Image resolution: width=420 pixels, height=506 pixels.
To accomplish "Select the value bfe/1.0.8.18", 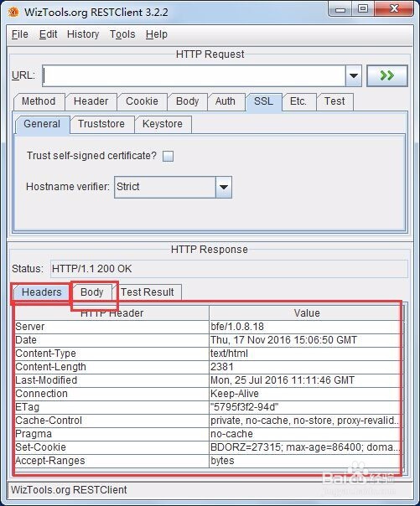I will (x=305, y=327).
